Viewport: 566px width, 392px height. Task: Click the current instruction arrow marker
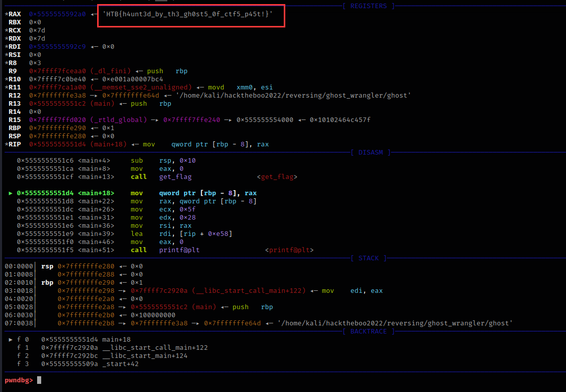(x=11, y=193)
